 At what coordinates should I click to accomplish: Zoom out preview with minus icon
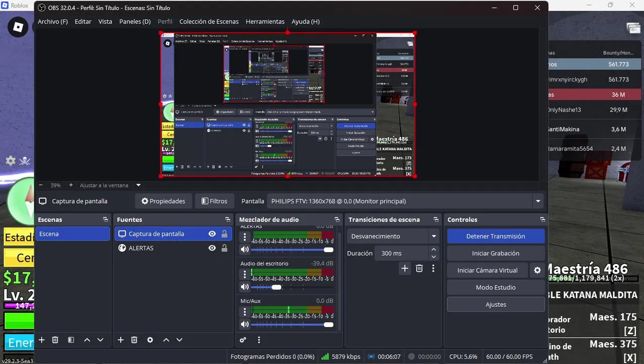41,185
